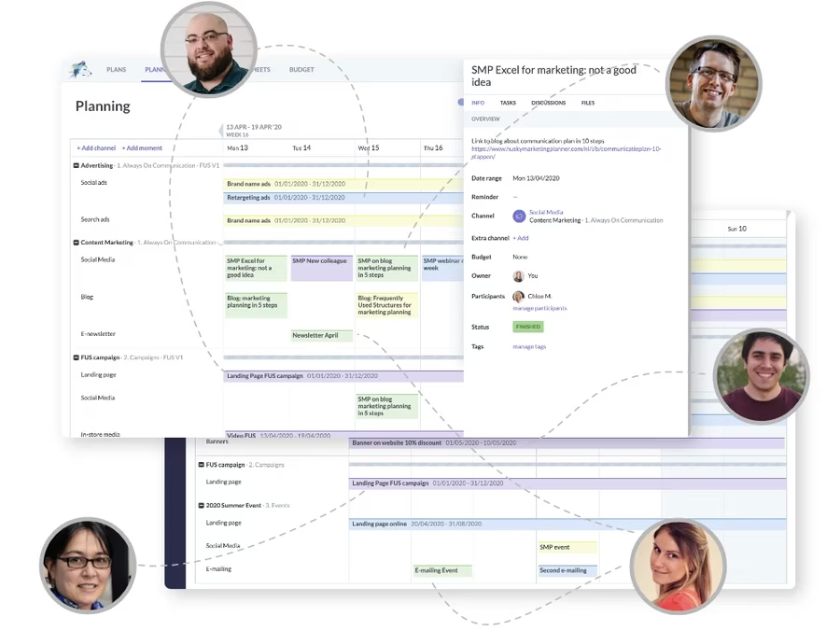
Task: Select the 'Blog' row label
Action: [87, 297]
